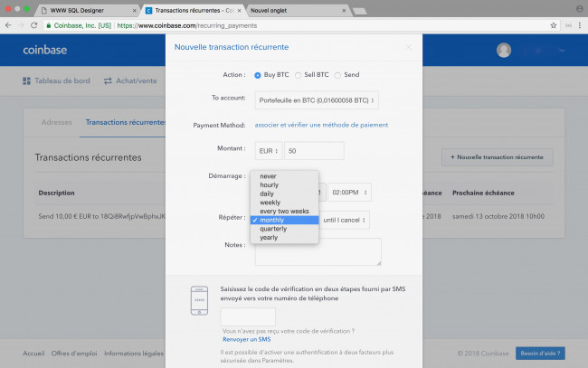The image size is (588, 368).
Task: Click Renvoyer un SMS link
Action: [x=246, y=340]
